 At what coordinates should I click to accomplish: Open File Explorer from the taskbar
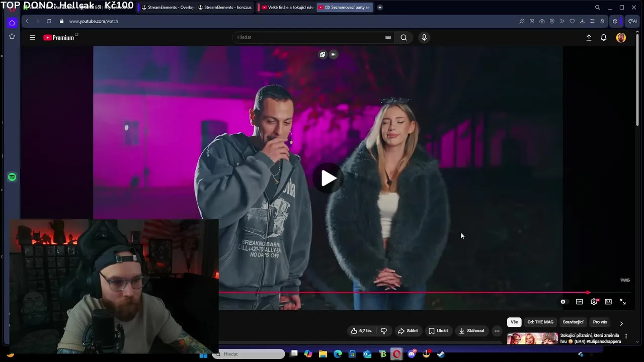tap(323, 354)
